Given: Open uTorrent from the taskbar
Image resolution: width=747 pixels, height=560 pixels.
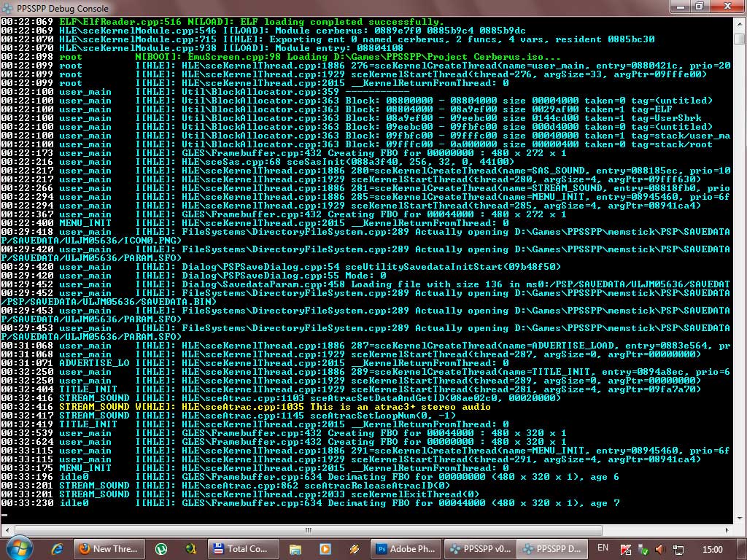Looking at the screenshot, I should point(161,549).
